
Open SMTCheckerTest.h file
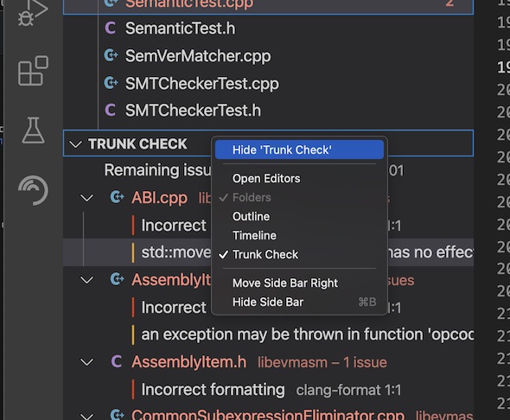[x=194, y=111]
